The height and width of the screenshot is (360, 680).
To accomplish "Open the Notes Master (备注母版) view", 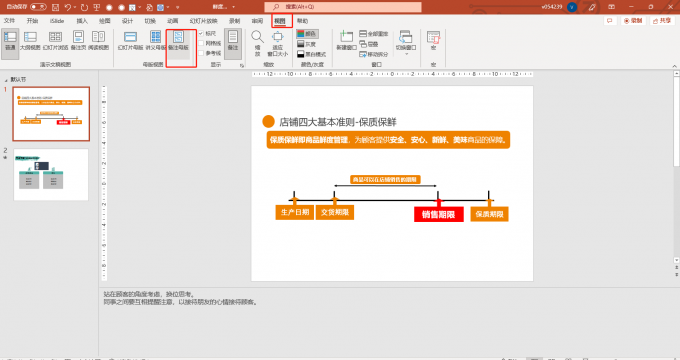I will tap(178, 41).
